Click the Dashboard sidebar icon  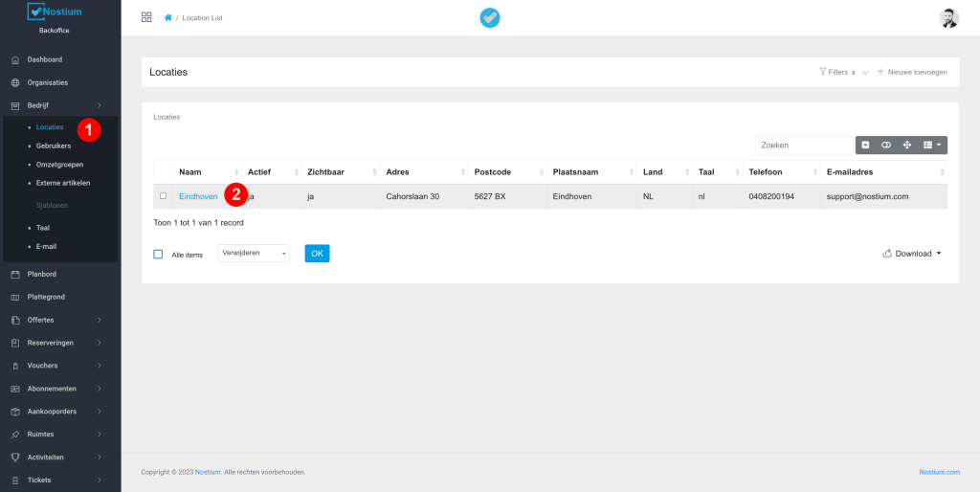click(x=15, y=59)
